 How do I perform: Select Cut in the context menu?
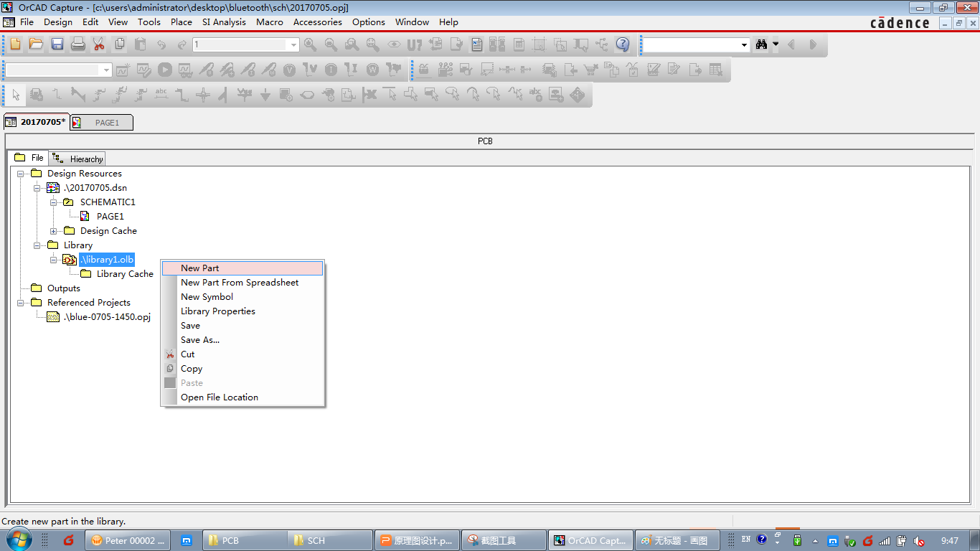point(242,354)
